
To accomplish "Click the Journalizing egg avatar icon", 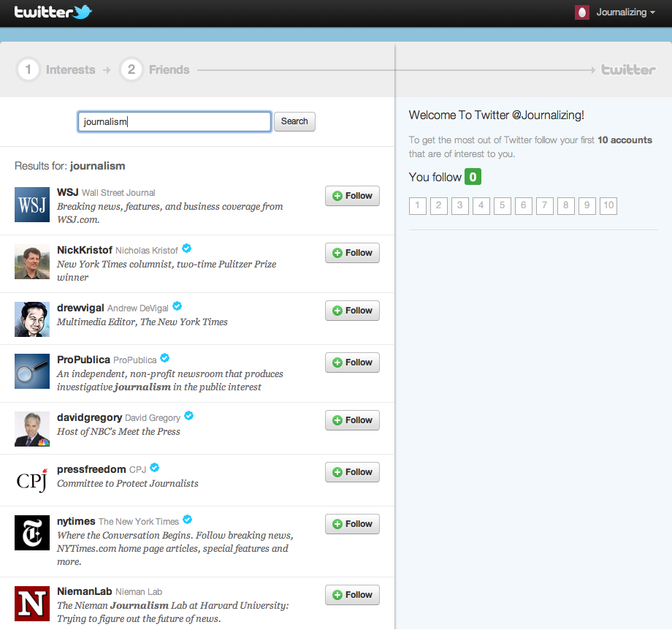I will 582,12.
